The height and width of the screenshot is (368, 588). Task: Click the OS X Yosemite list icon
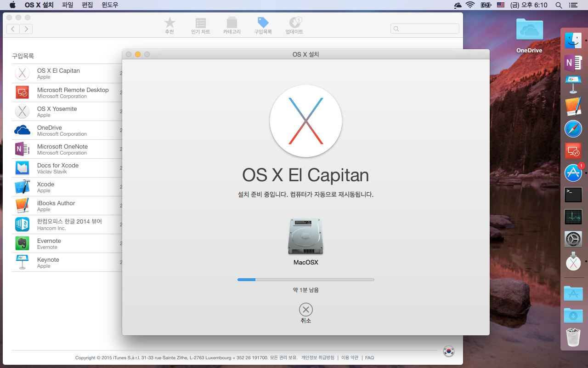22,111
